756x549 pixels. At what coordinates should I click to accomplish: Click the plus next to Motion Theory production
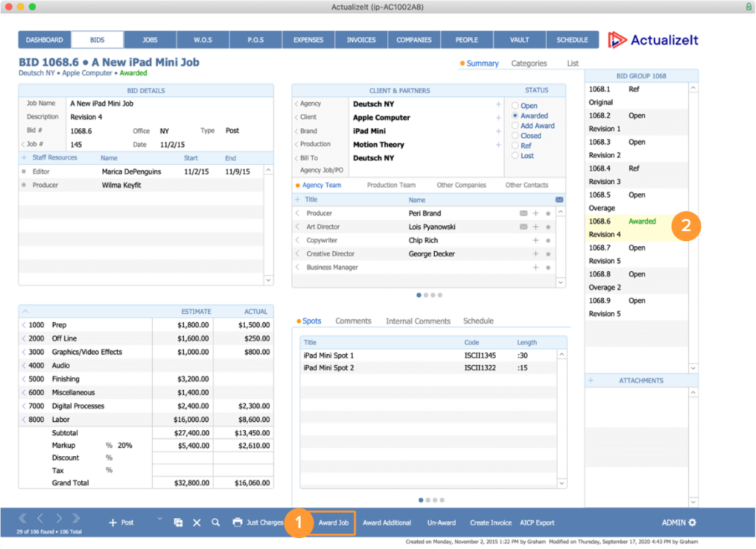[498, 145]
